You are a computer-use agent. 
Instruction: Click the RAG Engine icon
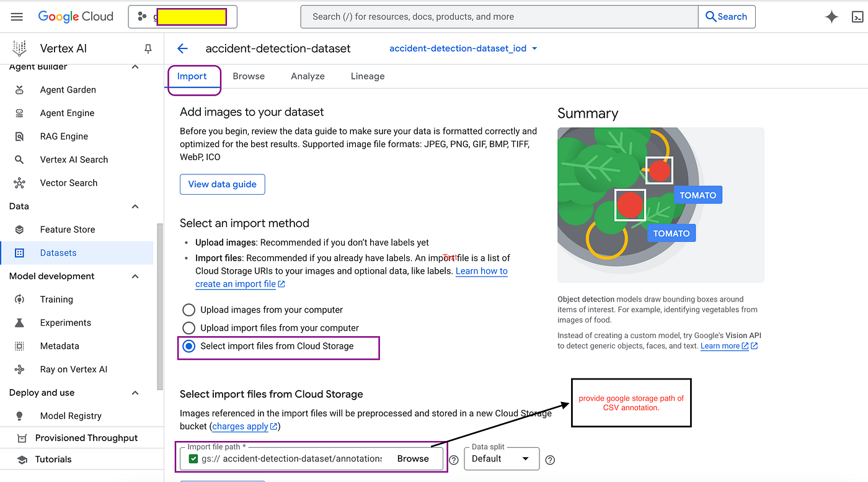[19, 136]
